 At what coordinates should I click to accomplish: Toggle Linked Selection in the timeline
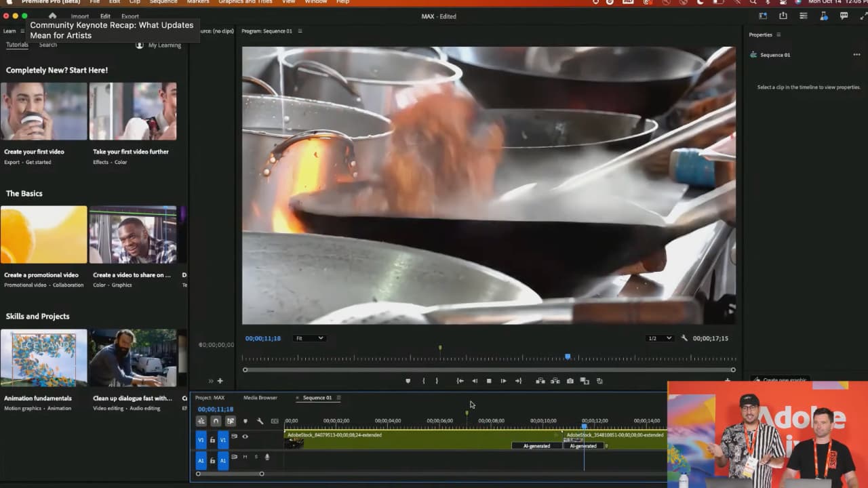[x=201, y=421]
